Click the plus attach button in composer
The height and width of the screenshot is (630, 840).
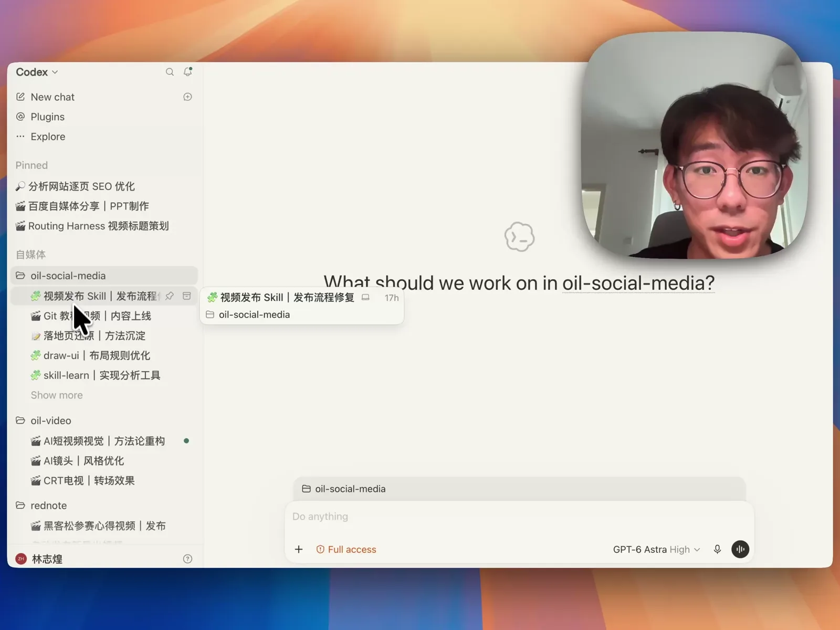(x=299, y=549)
